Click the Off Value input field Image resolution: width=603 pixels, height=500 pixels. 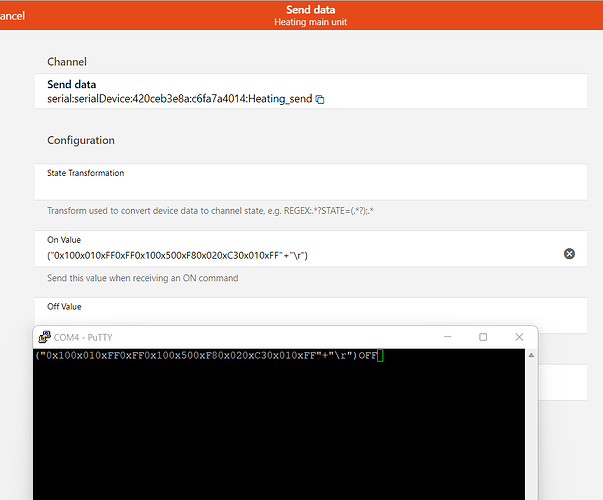point(311,315)
